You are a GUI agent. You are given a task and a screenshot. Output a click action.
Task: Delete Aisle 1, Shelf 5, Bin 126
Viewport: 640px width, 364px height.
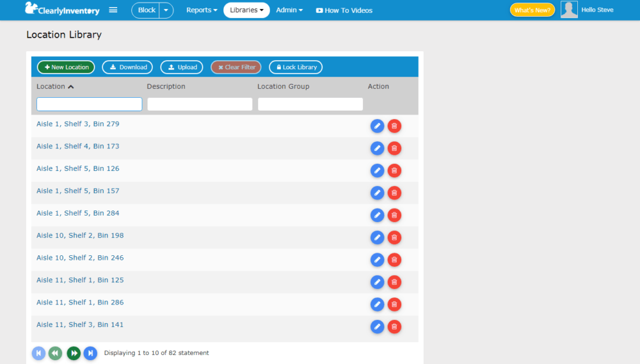point(394,171)
